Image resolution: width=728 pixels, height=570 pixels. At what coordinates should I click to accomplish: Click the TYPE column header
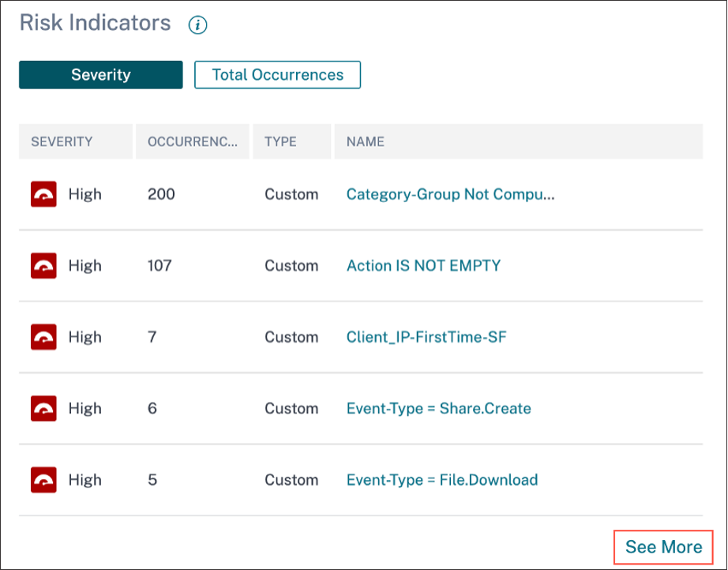tap(280, 142)
